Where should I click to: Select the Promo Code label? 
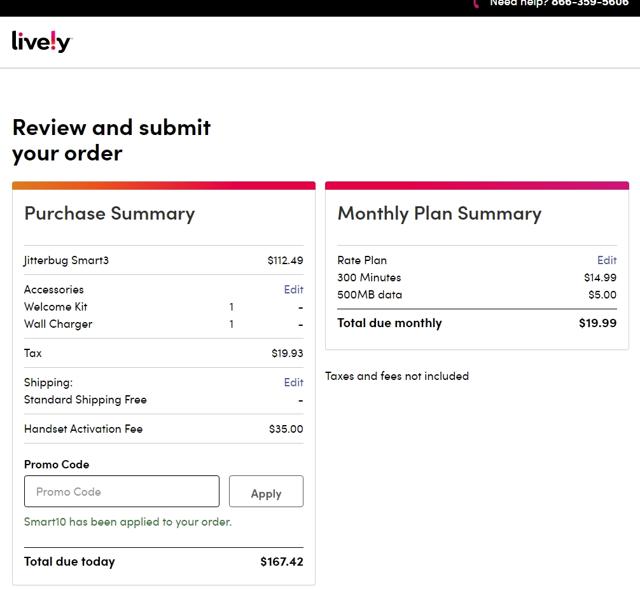pos(56,464)
